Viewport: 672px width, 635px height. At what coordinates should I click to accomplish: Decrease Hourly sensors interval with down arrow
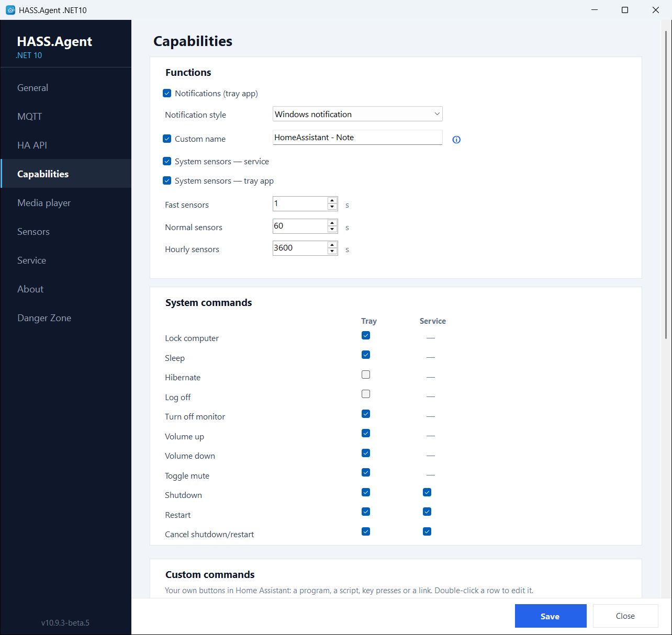pyautogui.click(x=332, y=251)
